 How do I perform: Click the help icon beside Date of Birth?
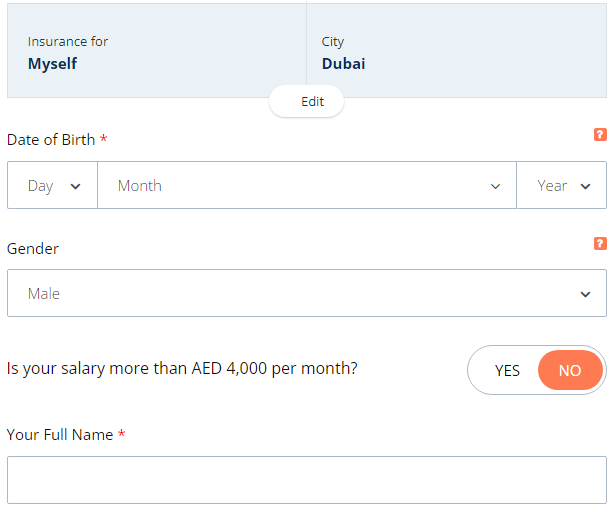[x=600, y=134]
